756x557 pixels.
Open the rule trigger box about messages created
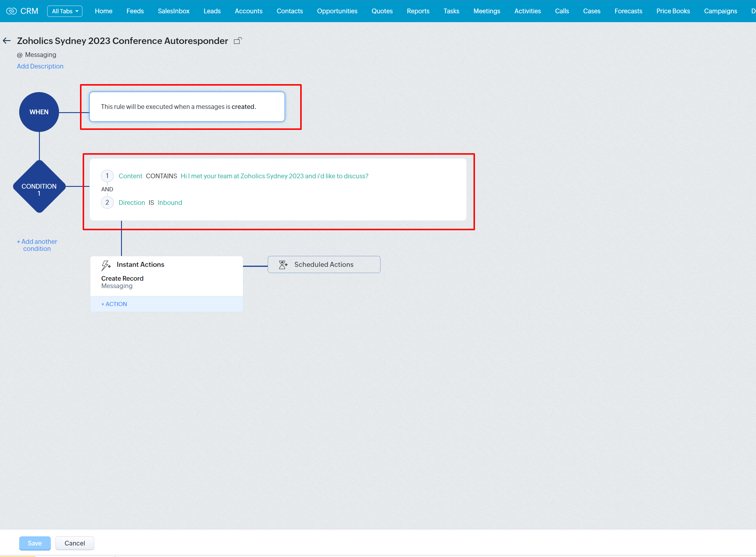coord(187,107)
